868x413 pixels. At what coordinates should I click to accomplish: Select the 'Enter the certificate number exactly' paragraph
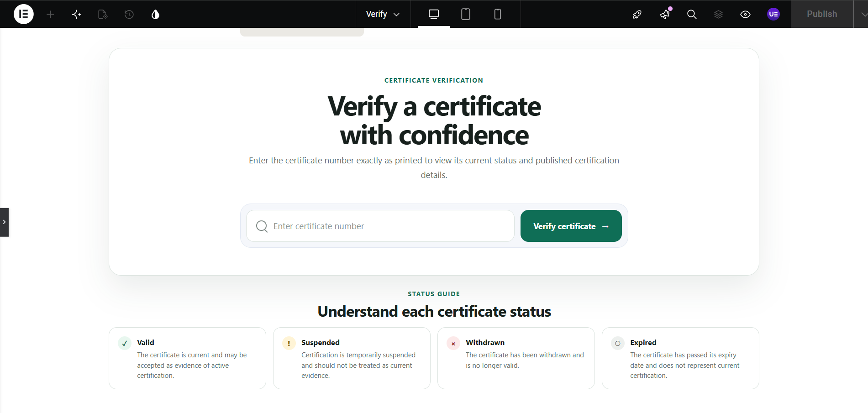pos(434,167)
